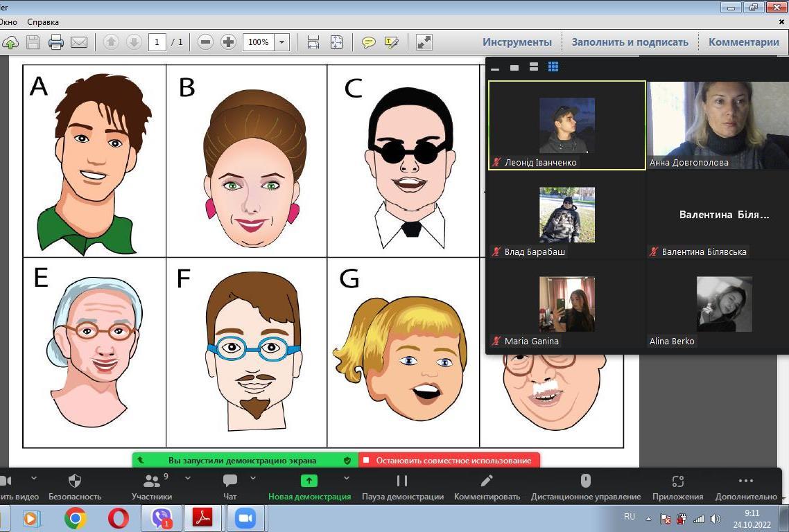Switch video panel to grid view
789x532 pixels.
[x=553, y=67]
